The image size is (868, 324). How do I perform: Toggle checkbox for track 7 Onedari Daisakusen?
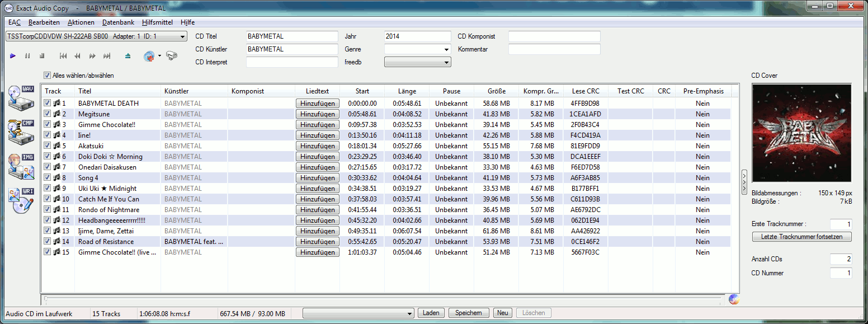point(48,167)
